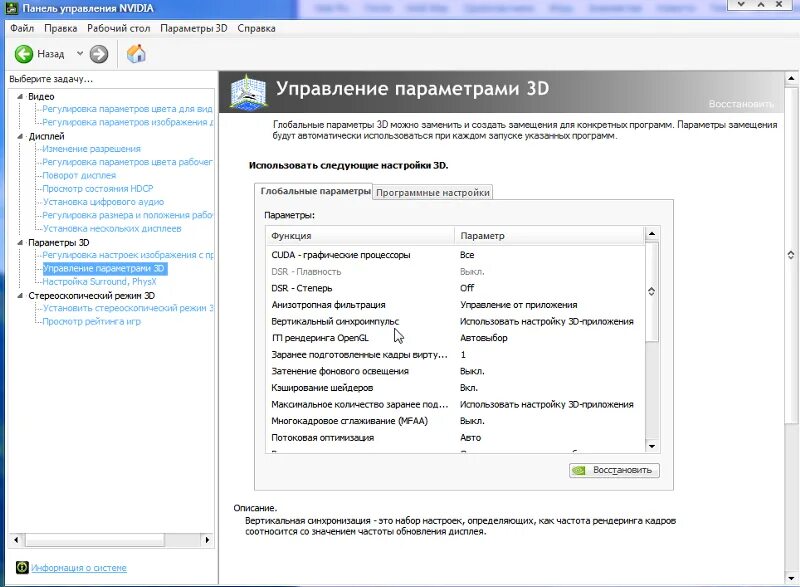The image size is (800, 587).
Task: Click the NVIDIA Control Panel title bar icon
Action: click(x=11, y=8)
